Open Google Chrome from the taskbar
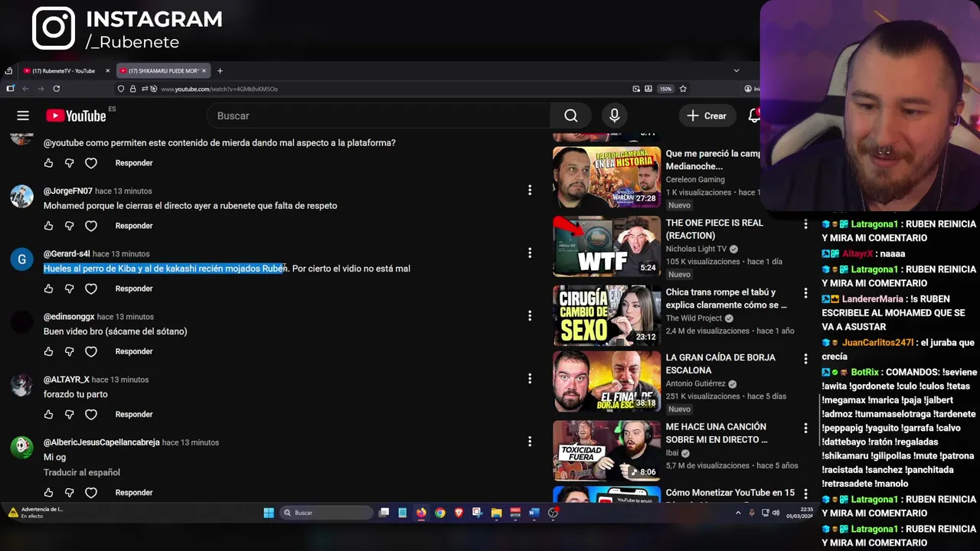 pos(439,513)
